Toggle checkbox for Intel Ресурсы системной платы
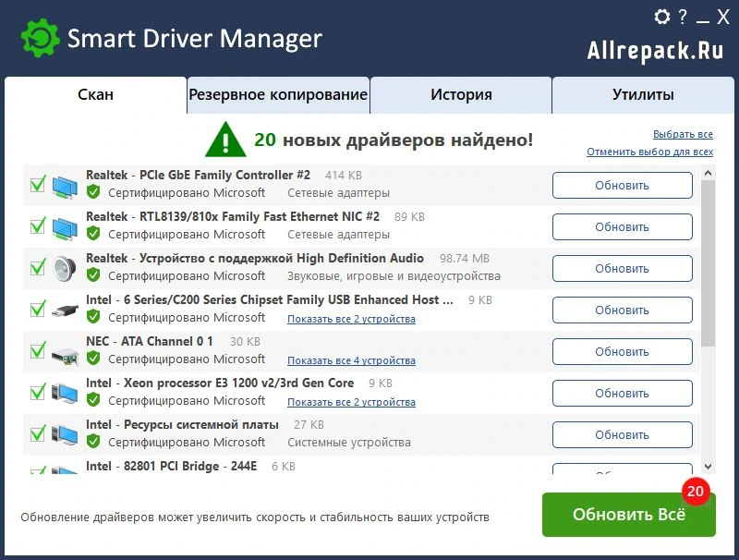739x560 pixels. pyautogui.click(x=38, y=433)
